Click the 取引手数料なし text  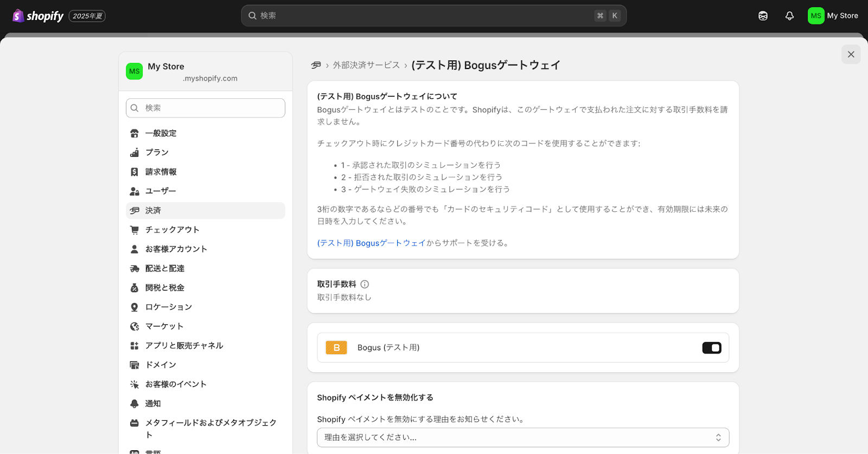[x=344, y=298]
